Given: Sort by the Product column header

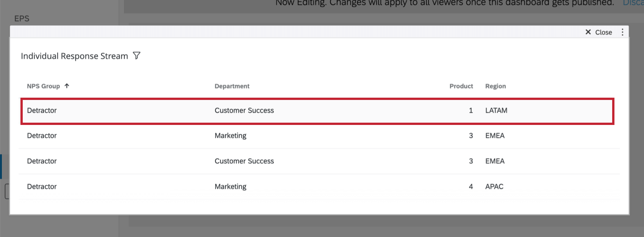Looking at the screenshot, I should 461,86.
